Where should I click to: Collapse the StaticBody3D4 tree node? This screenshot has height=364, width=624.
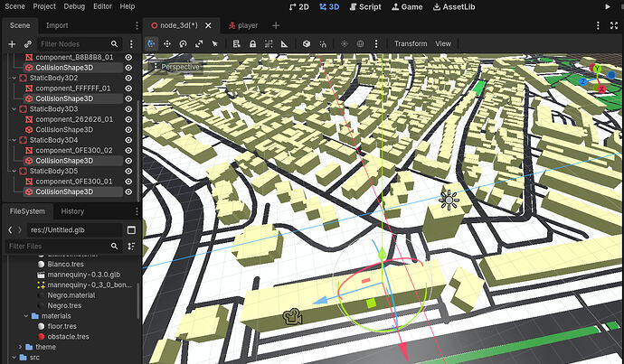coord(12,140)
